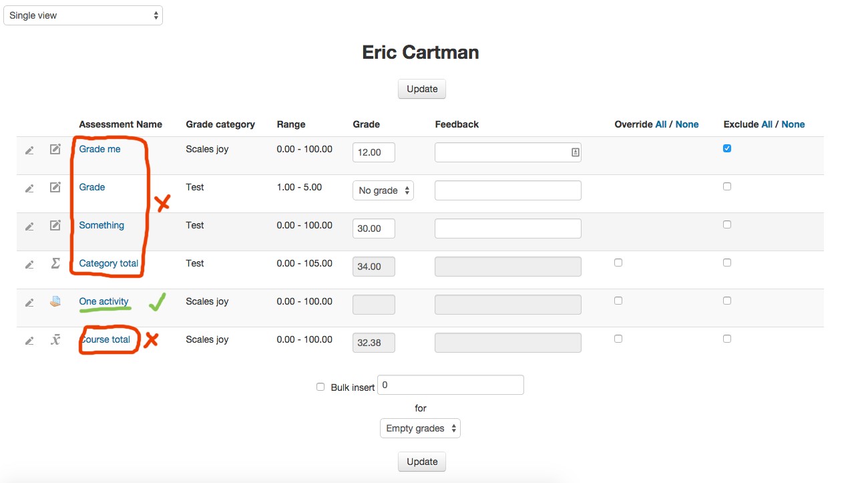
Task: Click the feedback field for Grade me
Action: tap(508, 152)
